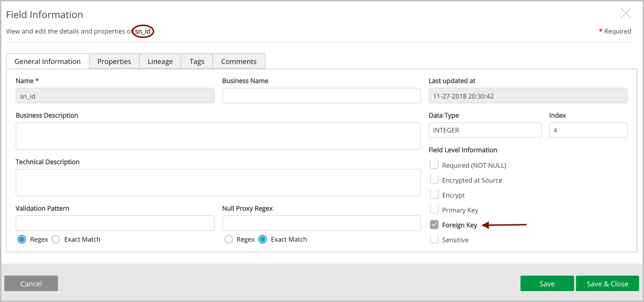This screenshot has height=302, width=644.
Task: Open the Comments tab
Action: coord(239,61)
